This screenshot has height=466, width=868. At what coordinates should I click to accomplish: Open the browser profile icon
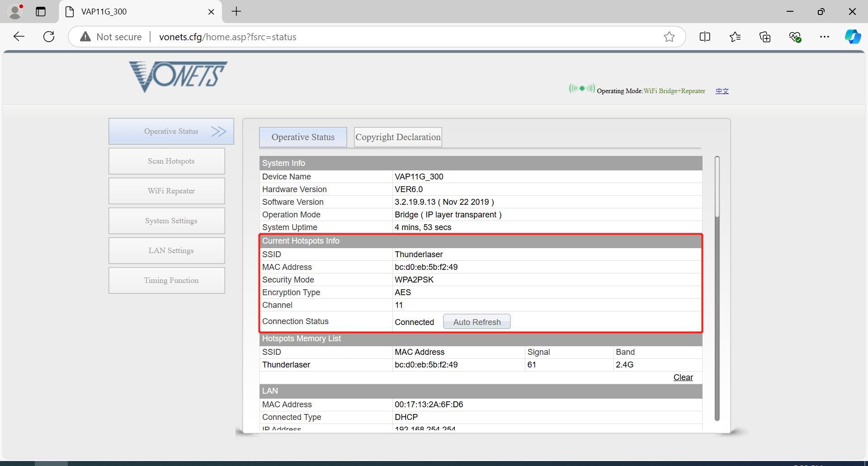click(x=16, y=11)
